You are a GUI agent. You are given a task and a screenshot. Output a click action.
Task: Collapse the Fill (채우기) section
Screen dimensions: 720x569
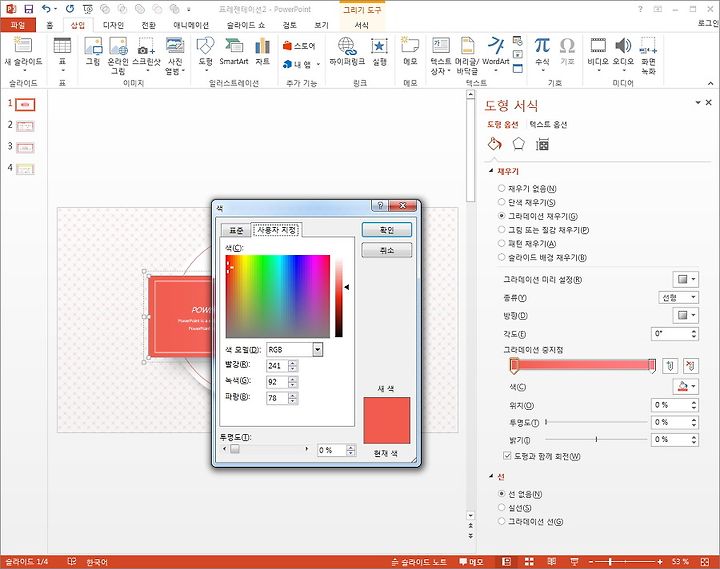[x=491, y=171]
